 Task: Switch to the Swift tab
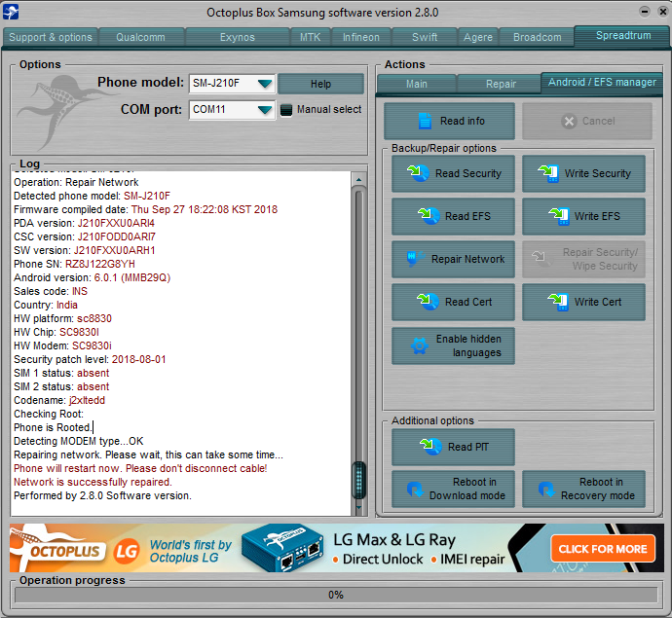[425, 37]
